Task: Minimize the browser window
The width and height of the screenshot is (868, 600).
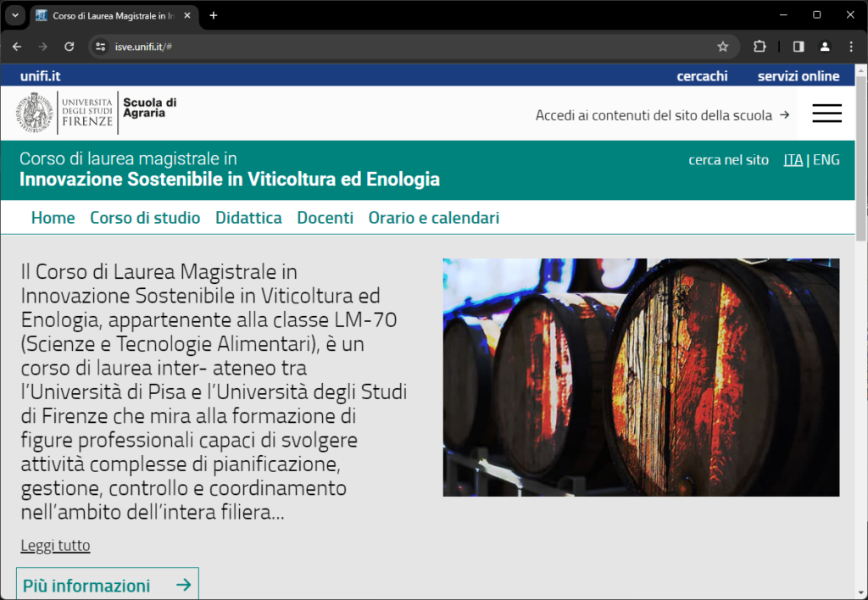Action: pyautogui.click(x=783, y=15)
